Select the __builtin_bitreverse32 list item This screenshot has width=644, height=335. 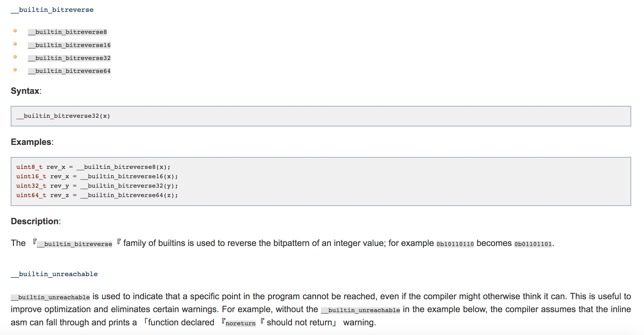pos(69,58)
